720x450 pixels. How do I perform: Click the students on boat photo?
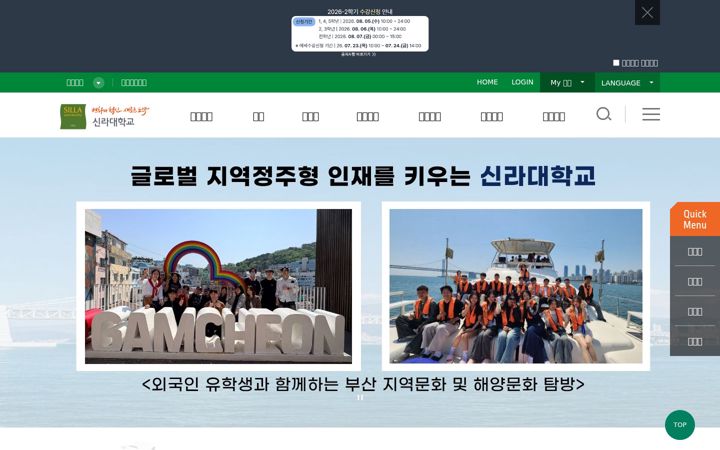tap(516, 286)
